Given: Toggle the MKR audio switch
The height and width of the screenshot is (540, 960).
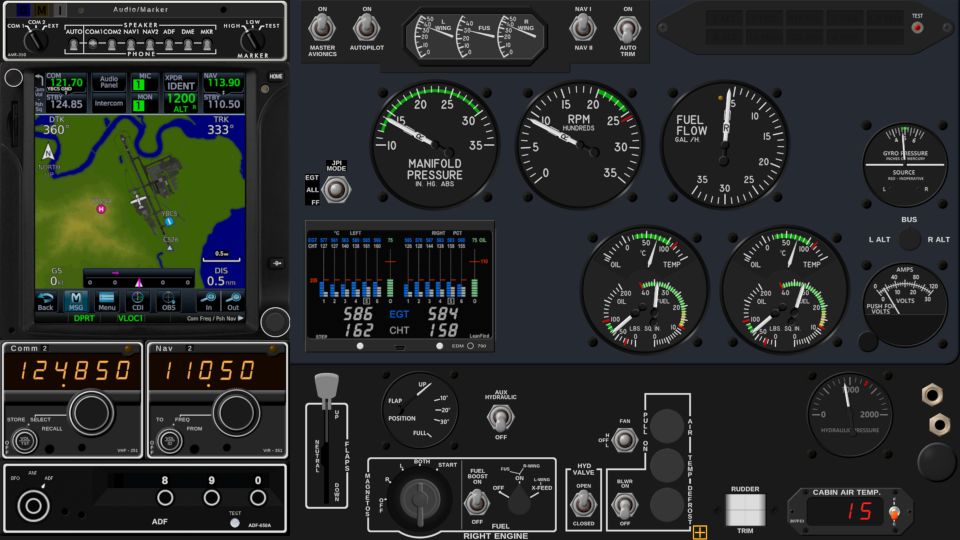Looking at the screenshot, I should (207, 44).
